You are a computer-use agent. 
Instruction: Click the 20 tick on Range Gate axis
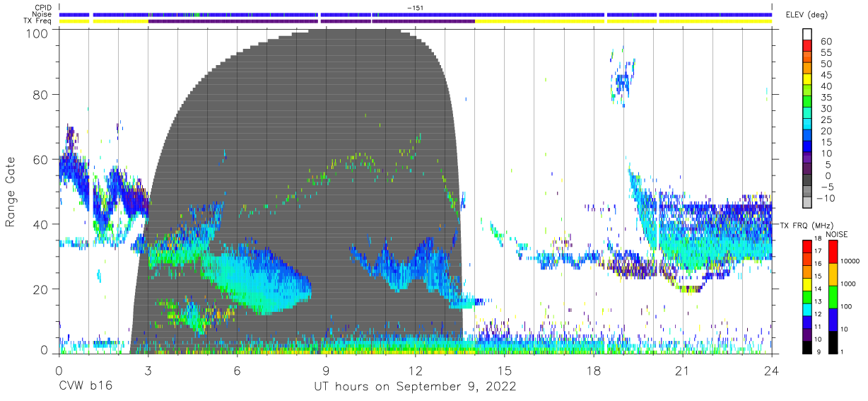[41, 289]
